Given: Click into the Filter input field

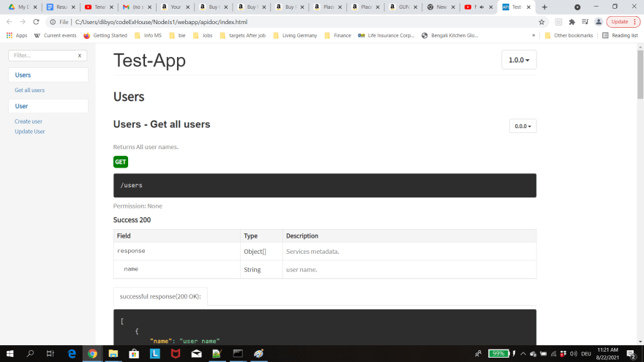Looking at the screenshot, I should tap(43, 56).
